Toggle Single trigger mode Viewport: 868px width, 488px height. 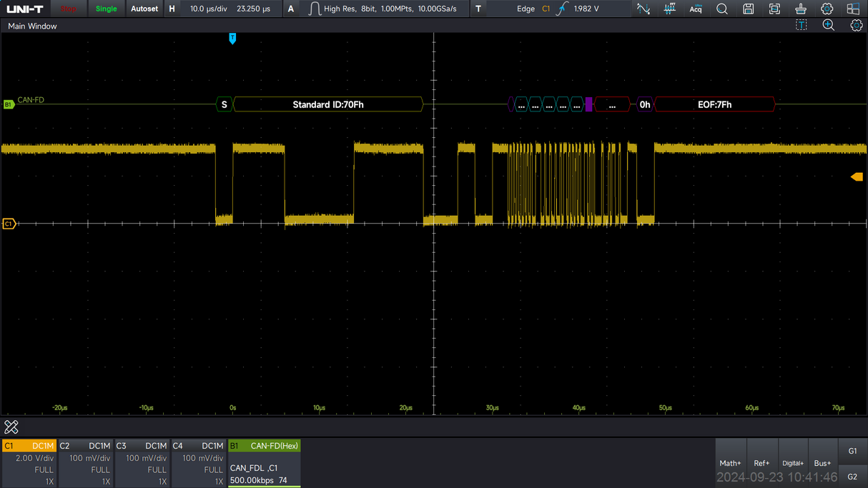(106, 9)
